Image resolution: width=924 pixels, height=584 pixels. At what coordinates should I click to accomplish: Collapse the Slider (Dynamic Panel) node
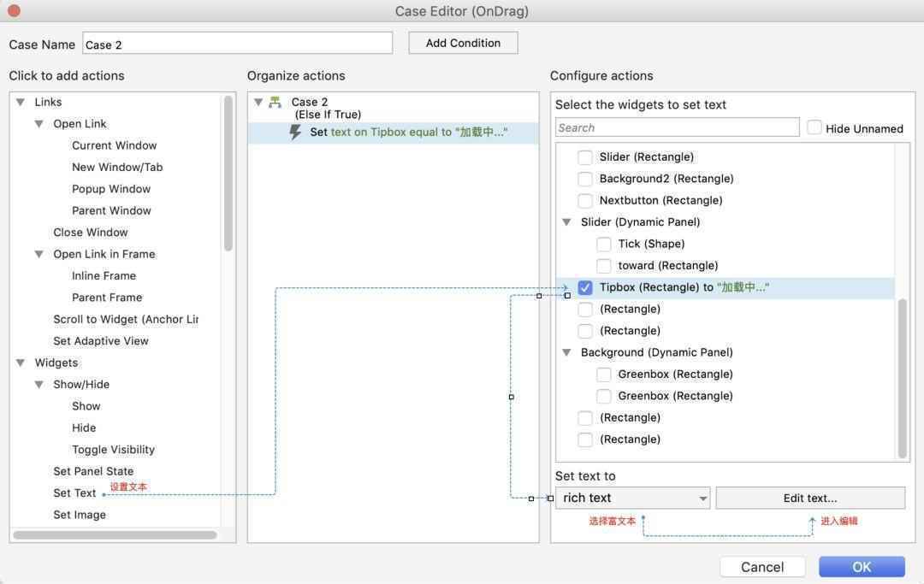point(566,222)
